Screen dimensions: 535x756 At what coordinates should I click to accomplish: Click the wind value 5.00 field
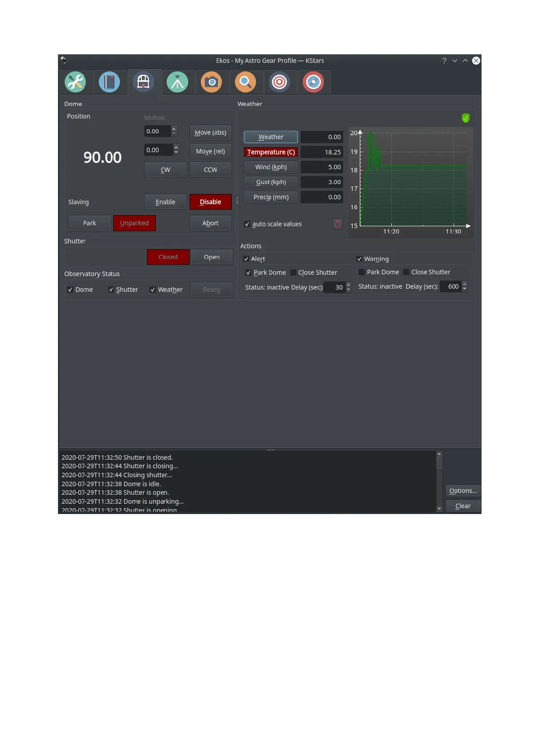point(322,167)
